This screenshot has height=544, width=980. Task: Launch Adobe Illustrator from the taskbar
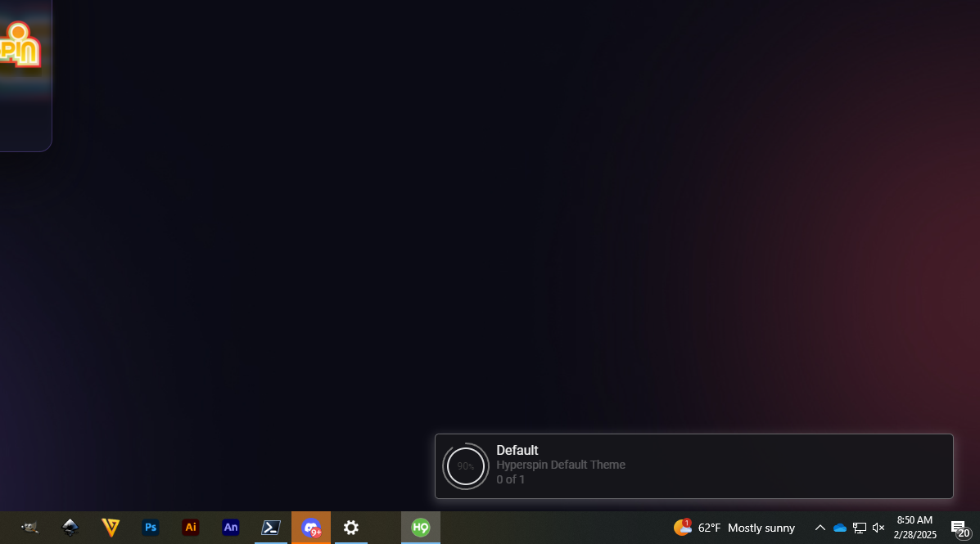click(191, 528)
